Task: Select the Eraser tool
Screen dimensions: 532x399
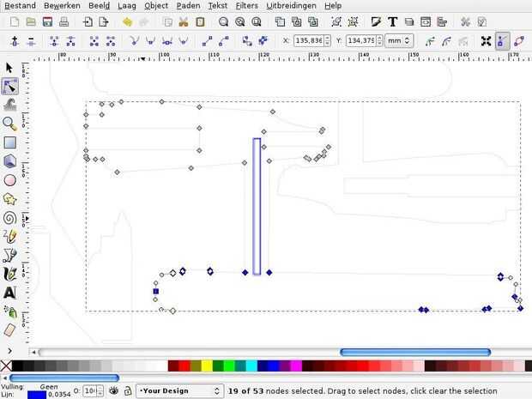Action: 9,330
